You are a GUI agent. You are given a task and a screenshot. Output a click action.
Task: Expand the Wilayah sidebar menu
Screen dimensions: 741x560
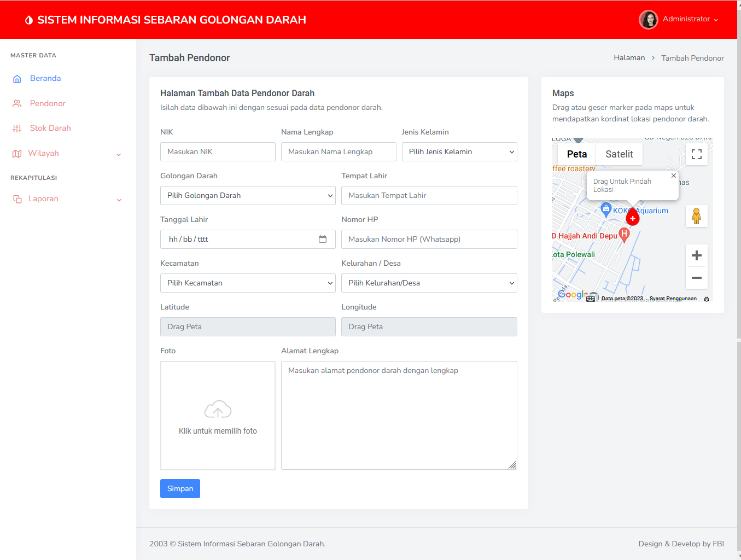(67, 154)
